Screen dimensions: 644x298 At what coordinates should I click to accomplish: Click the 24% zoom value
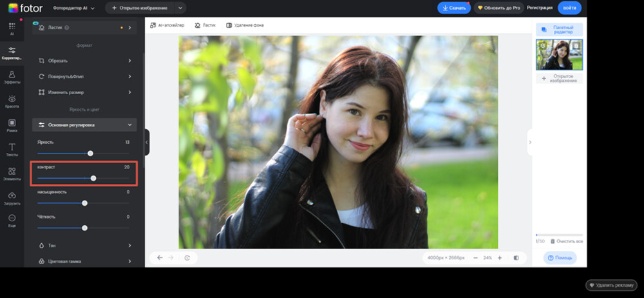point(488,257)
